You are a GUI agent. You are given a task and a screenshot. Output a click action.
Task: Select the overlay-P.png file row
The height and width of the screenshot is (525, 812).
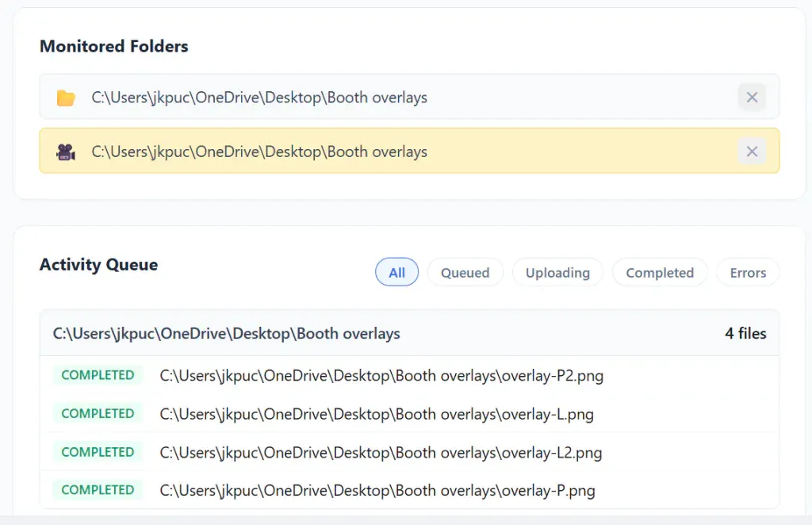pyautogui.click(x=409, y=490)
